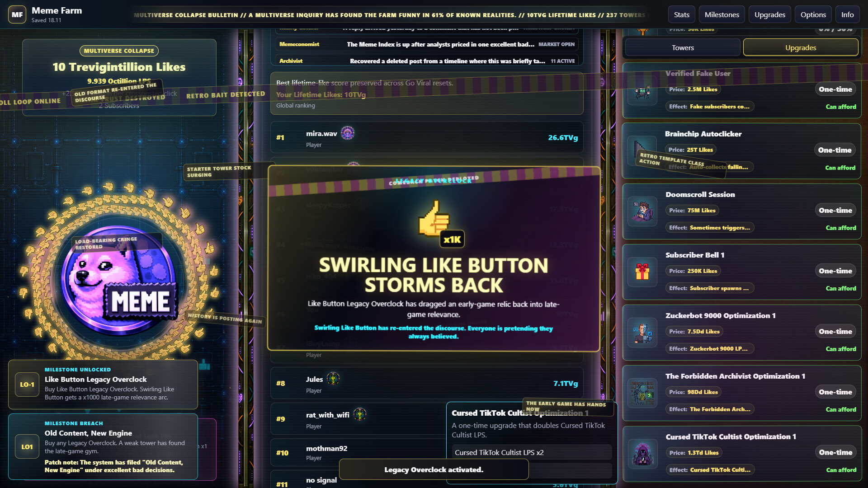868x488 pixels.
Task: Click the Verified Fake User 2.5M price
Action: (693, 89)
